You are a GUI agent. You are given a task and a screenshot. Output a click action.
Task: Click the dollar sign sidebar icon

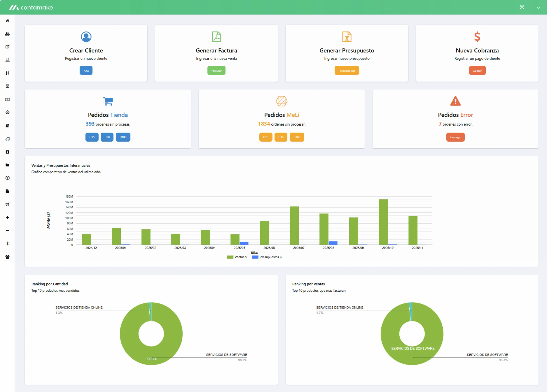click(7, 244)
